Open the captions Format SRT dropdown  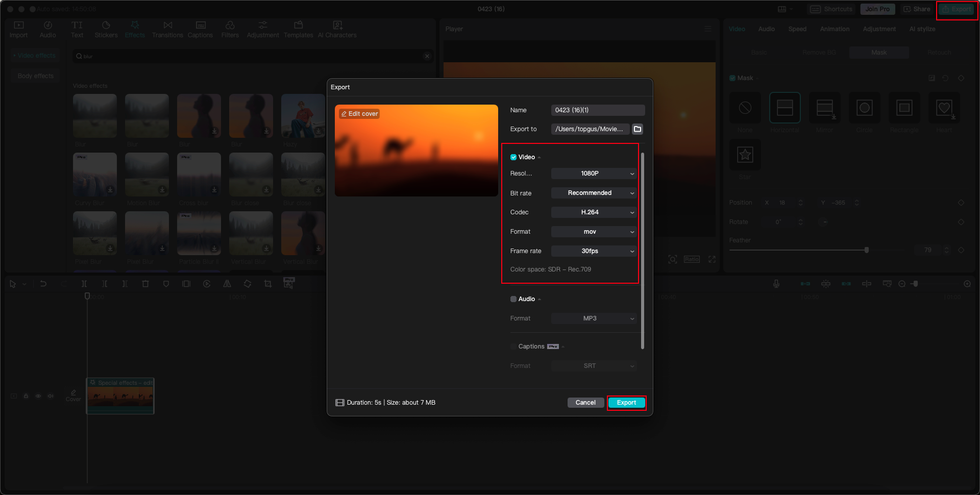coord(594,366)
